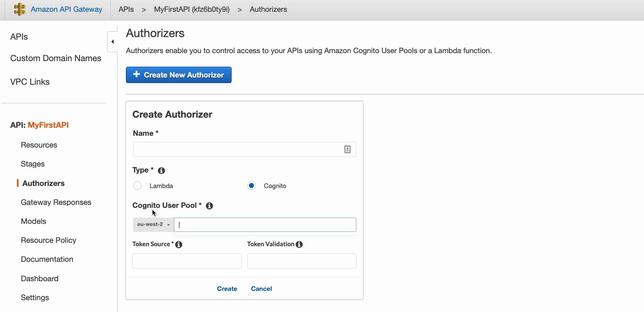Open Models in the sidebar
Screen dimensions: 644x312
click(33, 221)
